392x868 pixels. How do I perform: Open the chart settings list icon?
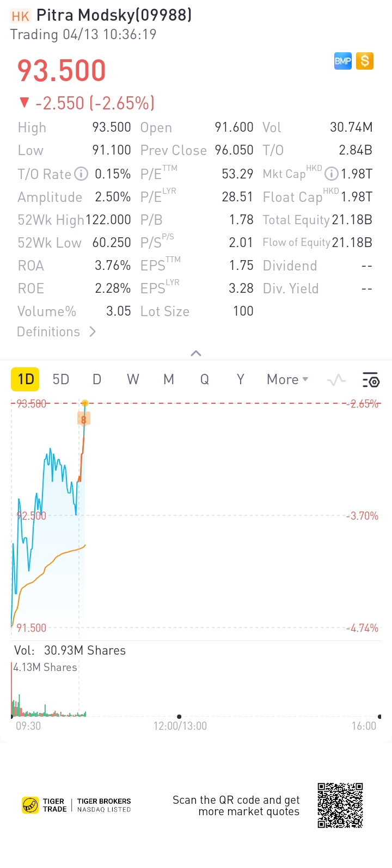[371, 380]
